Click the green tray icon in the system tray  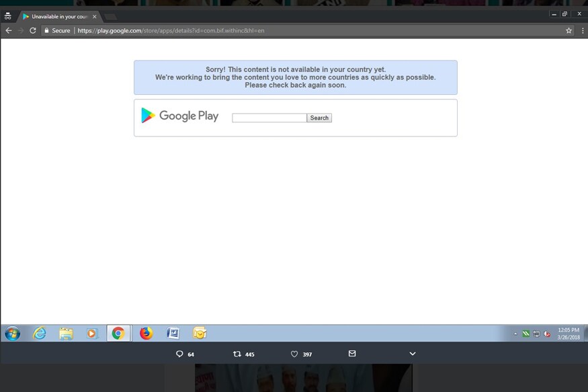click(526, 334)
